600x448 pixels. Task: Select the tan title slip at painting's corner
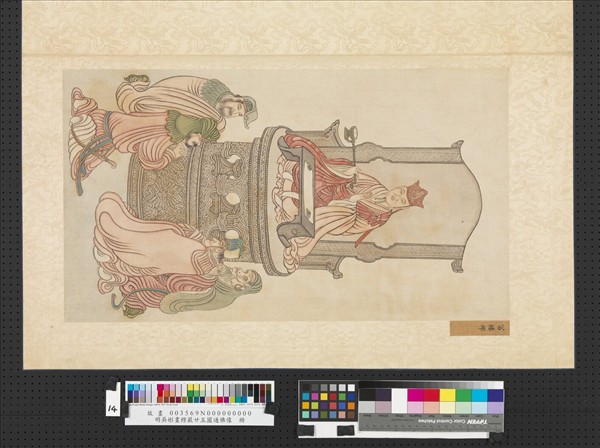[478, 327]
